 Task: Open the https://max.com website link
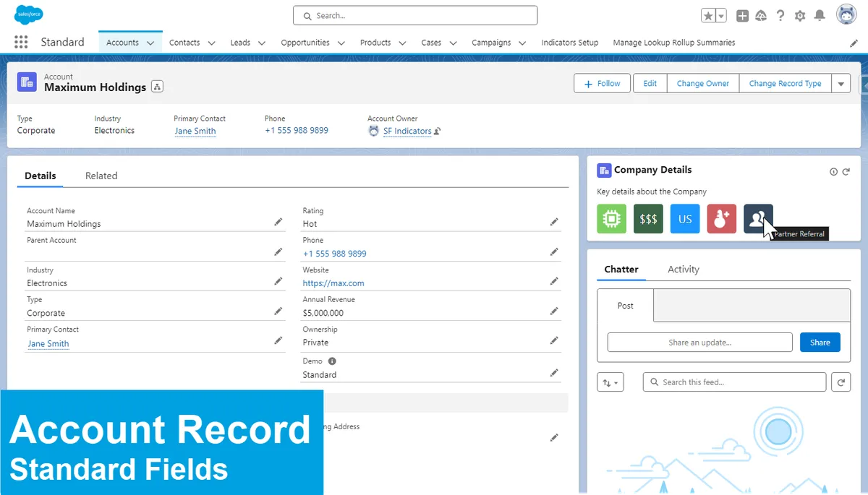333,283
